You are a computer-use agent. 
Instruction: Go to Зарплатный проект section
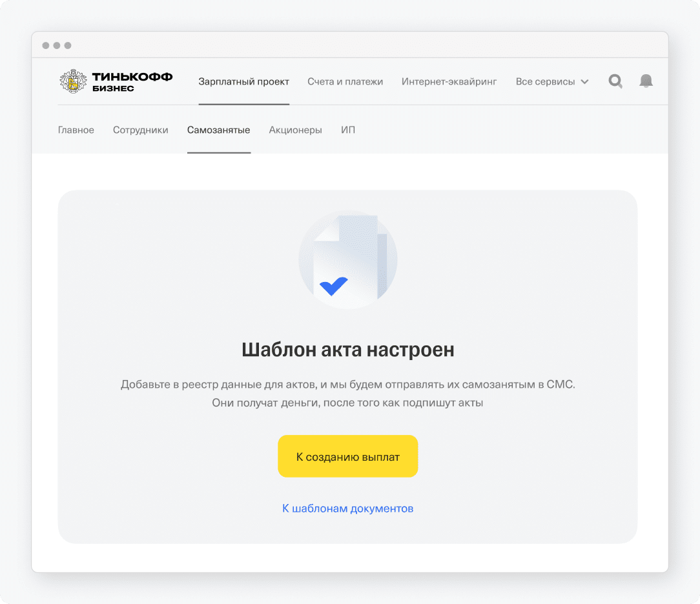243,82
